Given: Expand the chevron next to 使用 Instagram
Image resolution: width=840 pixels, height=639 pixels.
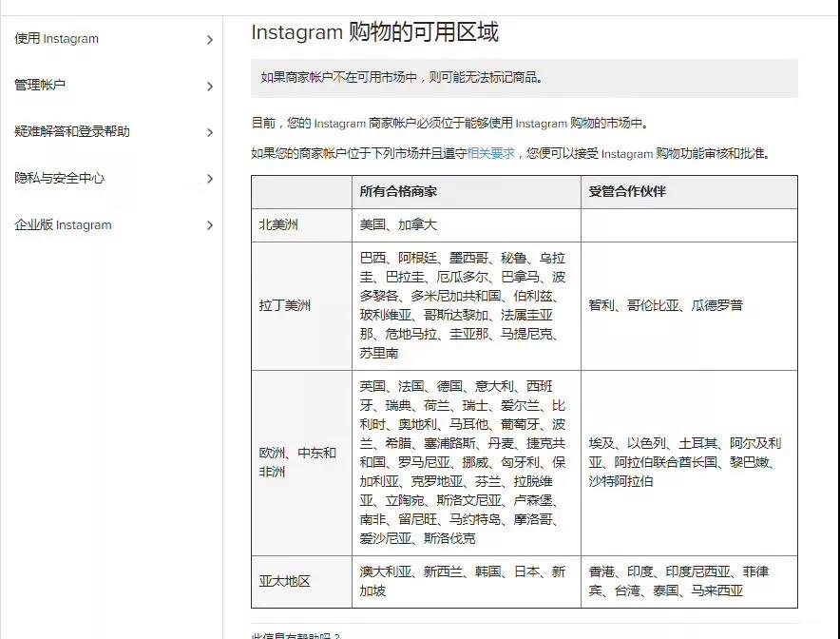Looking at the screenshot, I should click(210, 40).
